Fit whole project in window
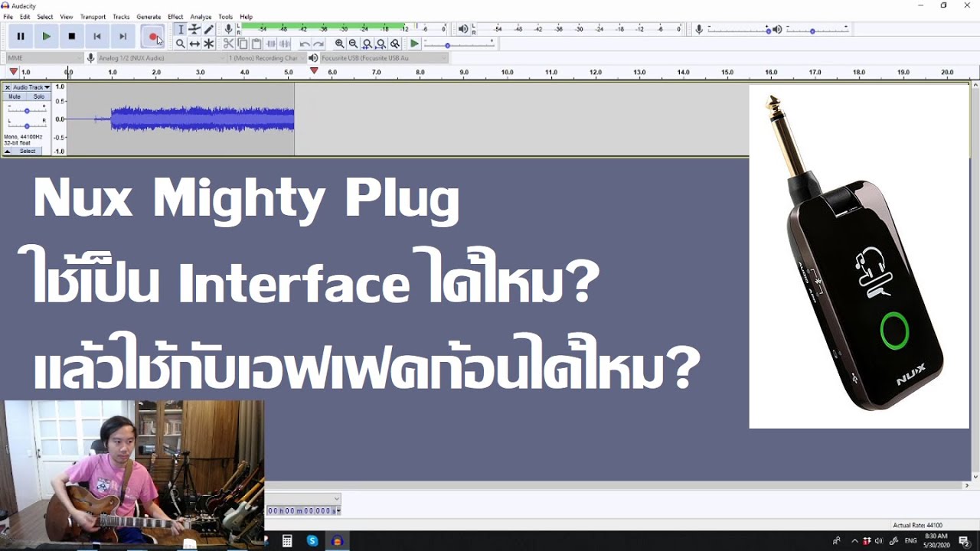Screen dimensions: 980x551 pos(381,44)
